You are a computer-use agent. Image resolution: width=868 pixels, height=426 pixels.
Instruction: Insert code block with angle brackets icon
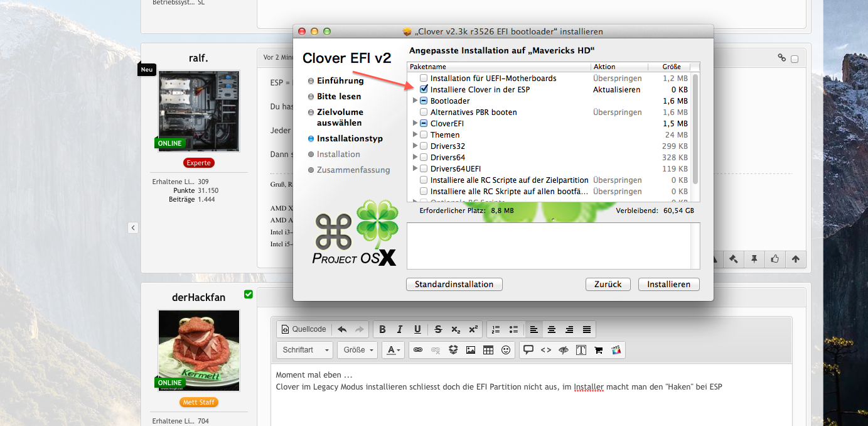click(546, 350)
